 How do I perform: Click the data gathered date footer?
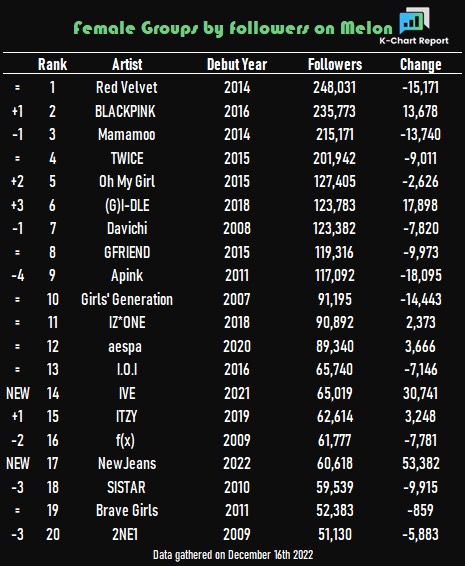click(x=233, y=555)
